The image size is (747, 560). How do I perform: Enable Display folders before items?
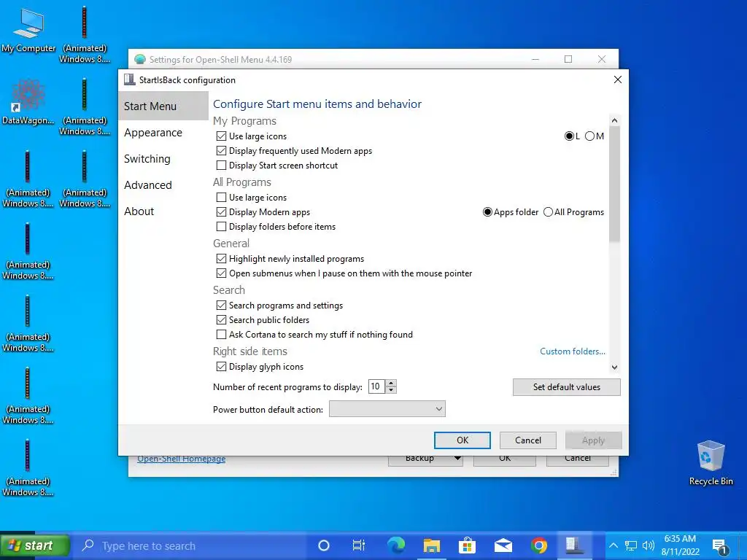(x=221, y=227)
